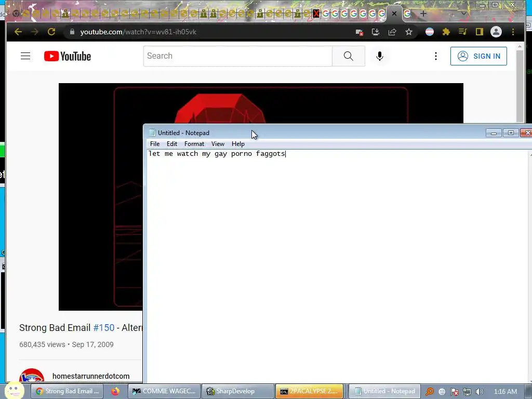Open the Extensions puzzle piece menu
Viewport: 532px width, 399px height.
[446, 32]
